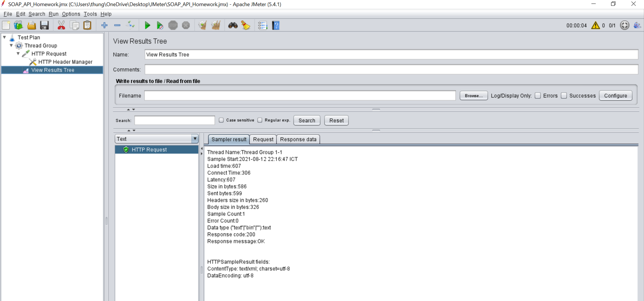Viewport: 644px width, 301px height.
Task: Clear all results with the double broom icon
Action: click(x=215, y=25)
